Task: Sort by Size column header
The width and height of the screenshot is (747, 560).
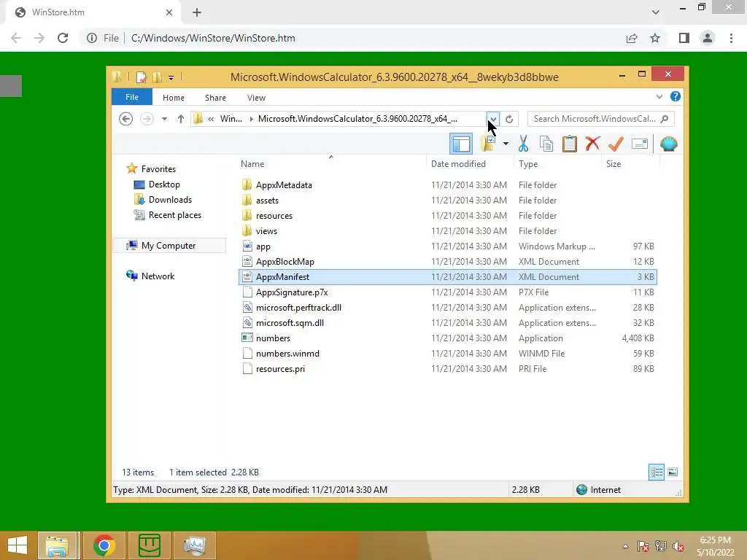Action: 631,164
